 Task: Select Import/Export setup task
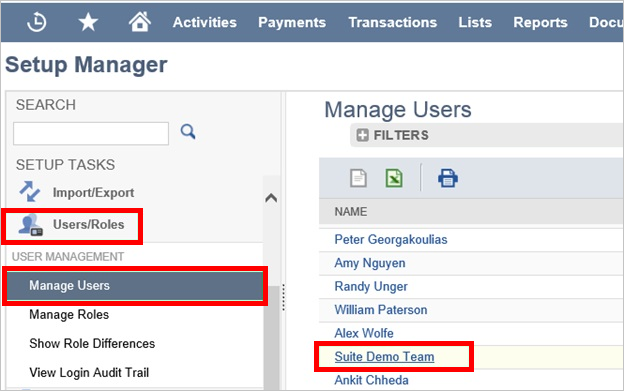point(93,193)
